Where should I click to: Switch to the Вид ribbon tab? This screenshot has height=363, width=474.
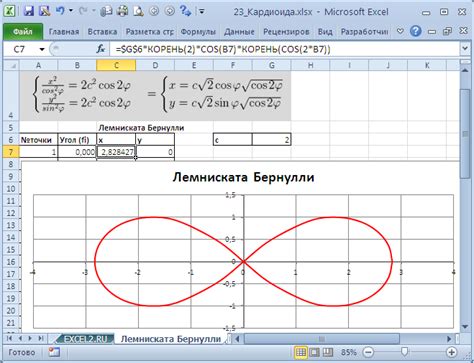pos(325,32)
